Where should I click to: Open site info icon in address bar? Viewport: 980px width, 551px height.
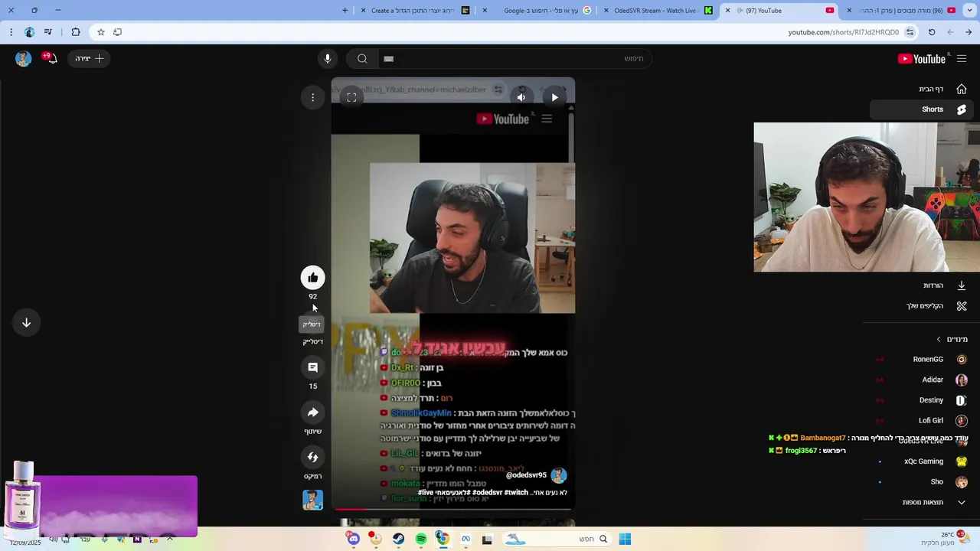[x=910, y=32]
